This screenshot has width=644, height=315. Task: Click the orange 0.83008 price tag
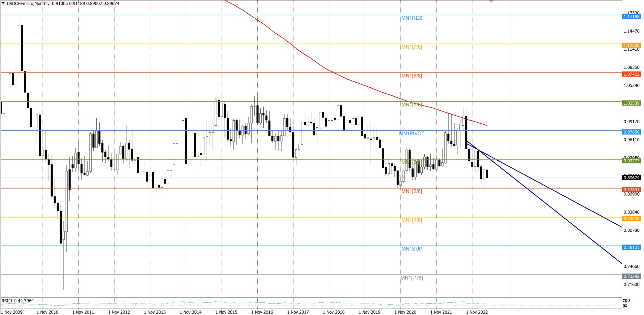(631, 219)
